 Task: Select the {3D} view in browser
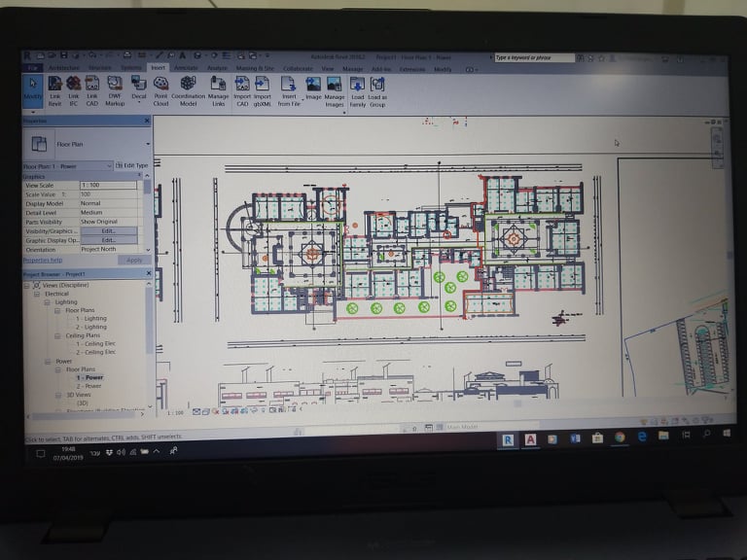coord(82,403)
